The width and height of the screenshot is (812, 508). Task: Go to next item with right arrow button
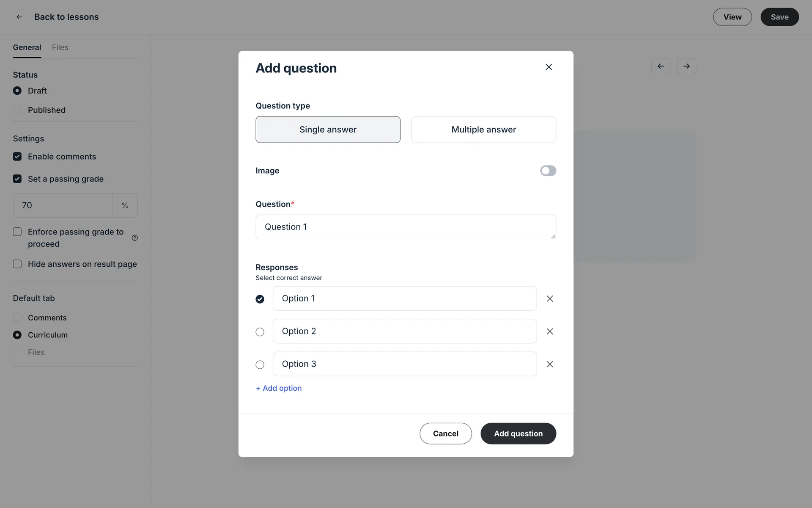click(686, 66)
